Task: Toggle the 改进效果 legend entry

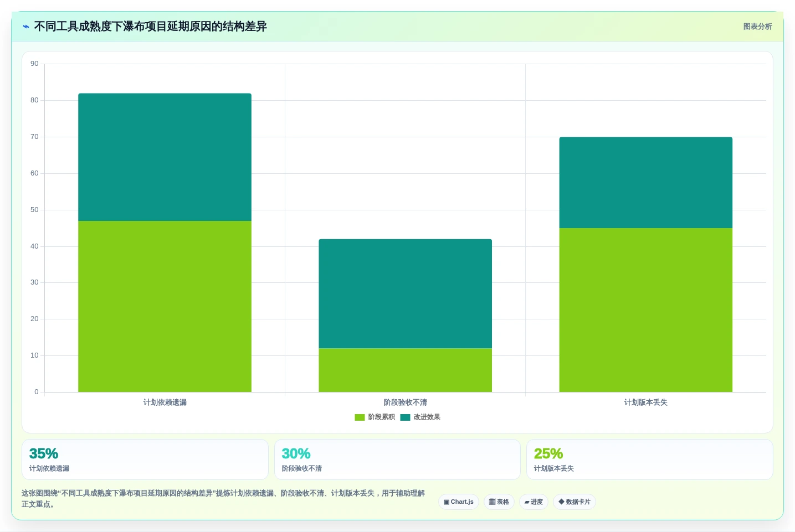Action: pos(420,417)
